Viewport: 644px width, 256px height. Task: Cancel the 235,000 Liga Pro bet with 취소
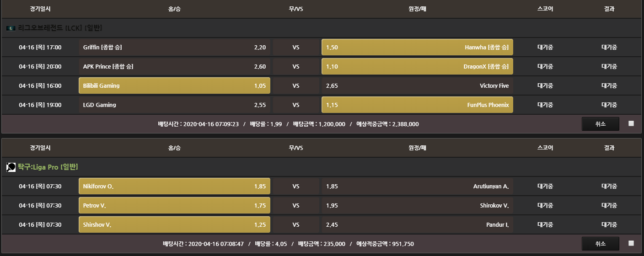coord(600,244)
